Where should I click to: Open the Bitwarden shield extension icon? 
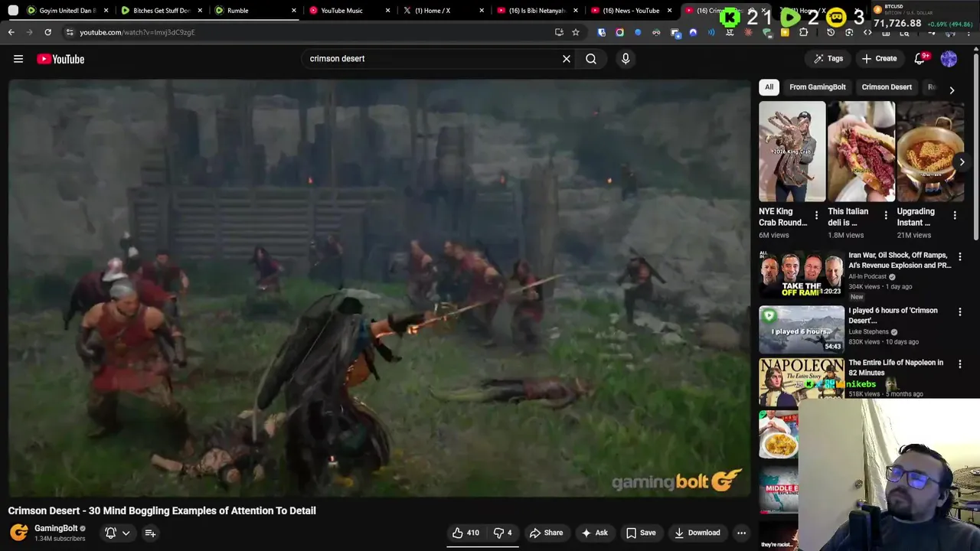pyautogui.click(x=601, y=32)
